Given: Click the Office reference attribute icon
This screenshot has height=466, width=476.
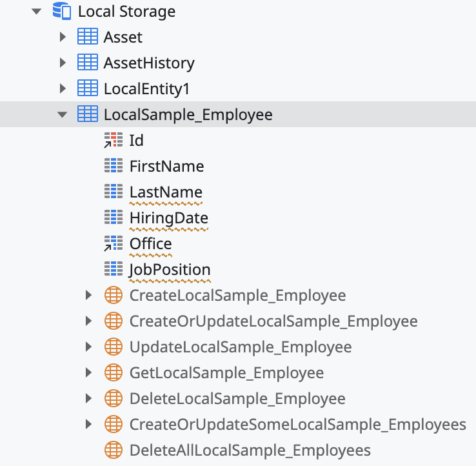Looking at the screenshot, I should (114, 243).
